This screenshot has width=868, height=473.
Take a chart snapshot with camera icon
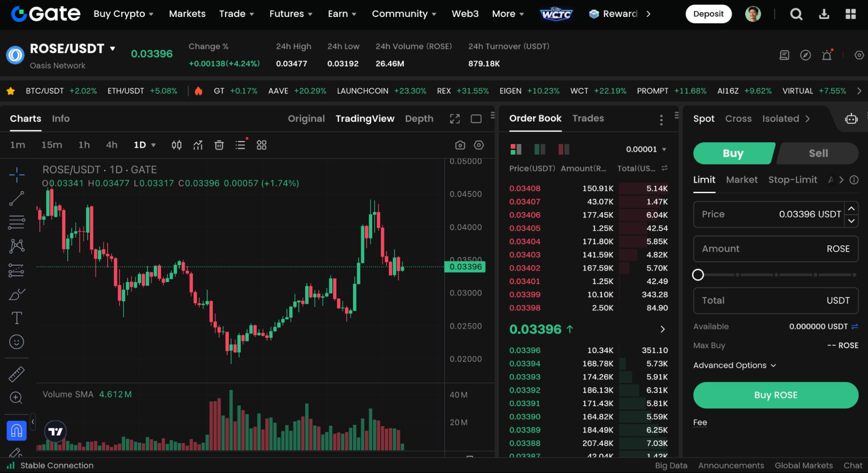click(x=460, y=145)
